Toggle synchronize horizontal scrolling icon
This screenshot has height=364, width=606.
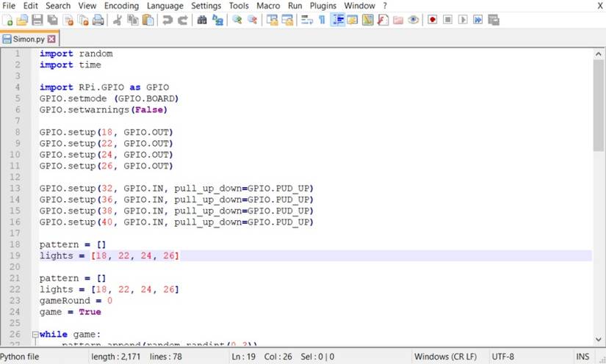pos(287,20)
